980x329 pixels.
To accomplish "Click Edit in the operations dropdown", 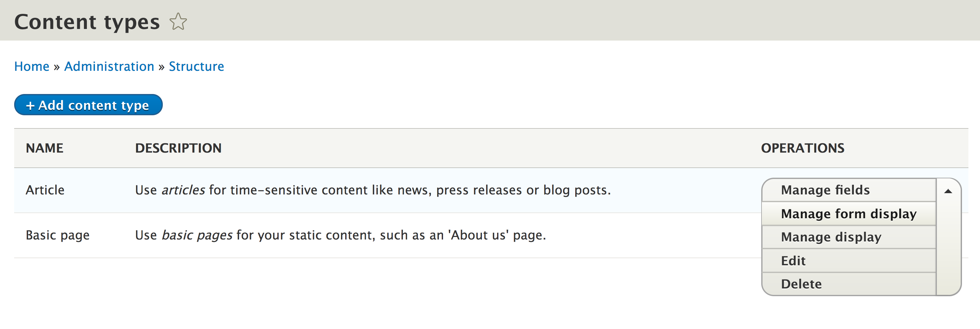I will click(x=793, y=261).
